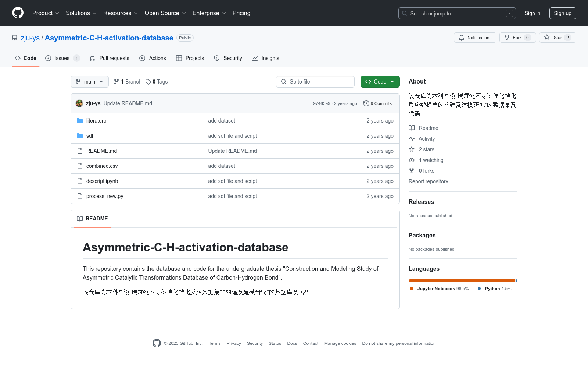Click the Releases heading link
Viewport: 588px width, 368px height.
click(421, 202)
